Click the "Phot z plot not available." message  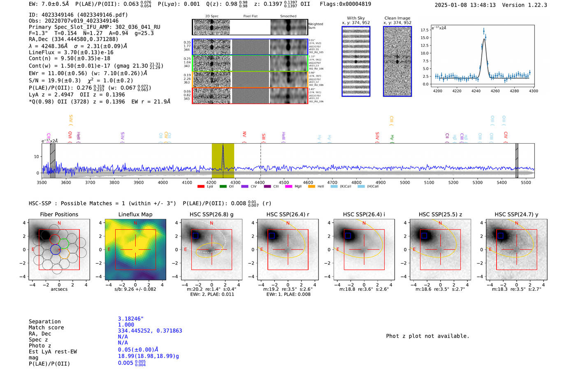click(x=427, y=336)
